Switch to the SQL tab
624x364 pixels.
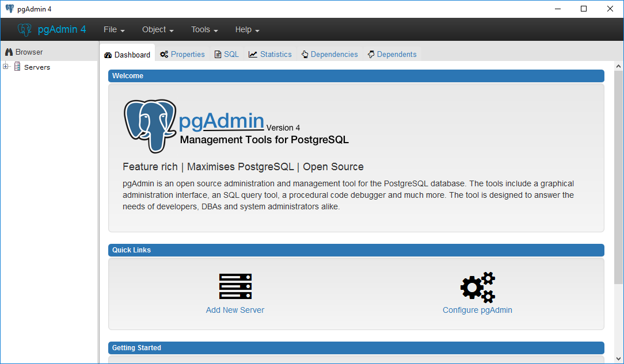(226, 55)
